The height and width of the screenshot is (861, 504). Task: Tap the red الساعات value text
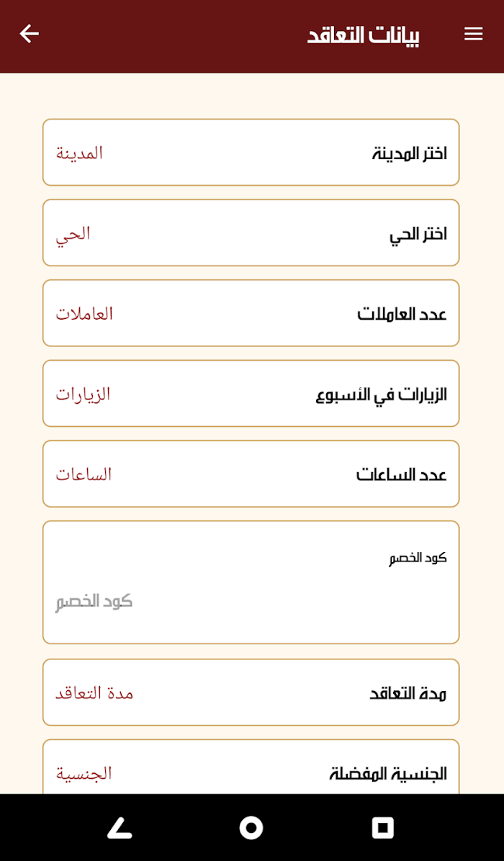point(84,474)
